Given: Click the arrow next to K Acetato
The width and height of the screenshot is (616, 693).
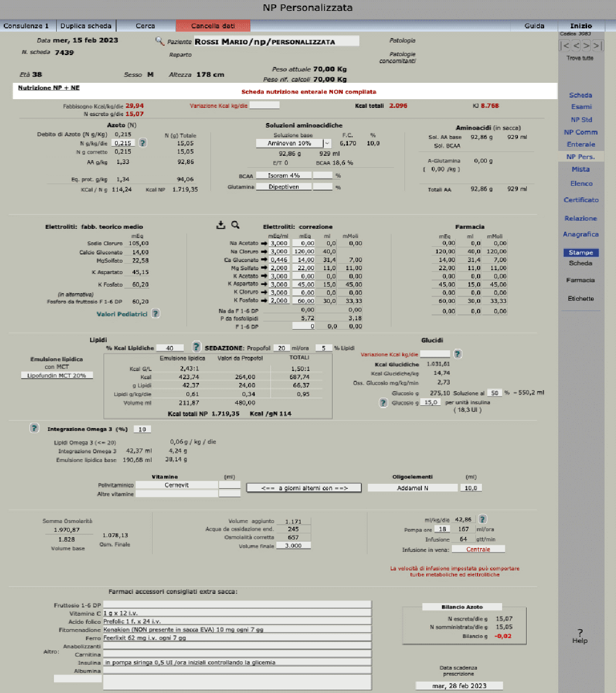Looking at the screenshot, I should tap(264, 276).
